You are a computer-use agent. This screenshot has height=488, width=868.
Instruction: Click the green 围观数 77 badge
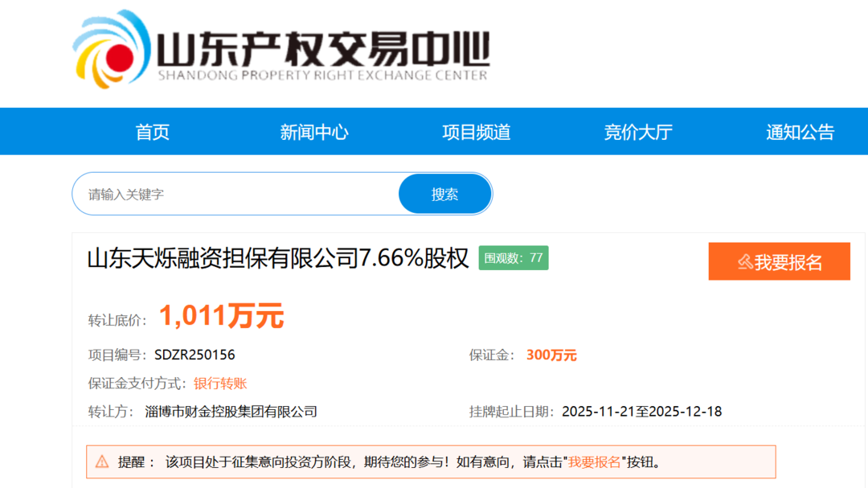pos(514,258)
